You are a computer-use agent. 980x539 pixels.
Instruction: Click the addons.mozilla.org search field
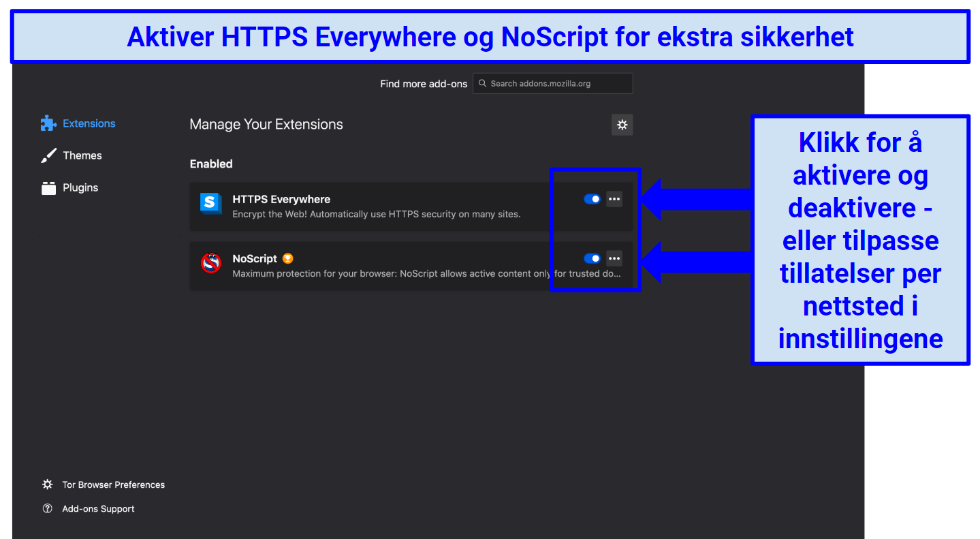click(553, 84)
